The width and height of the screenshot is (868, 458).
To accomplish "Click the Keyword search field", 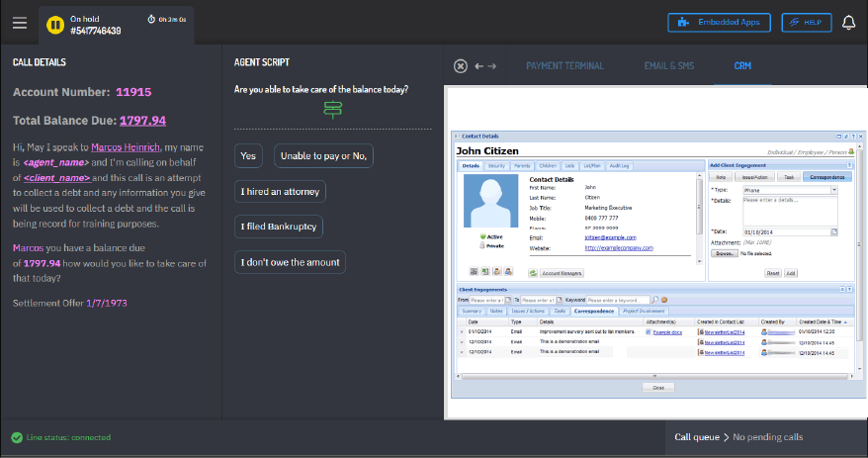I will pos(618,300).
